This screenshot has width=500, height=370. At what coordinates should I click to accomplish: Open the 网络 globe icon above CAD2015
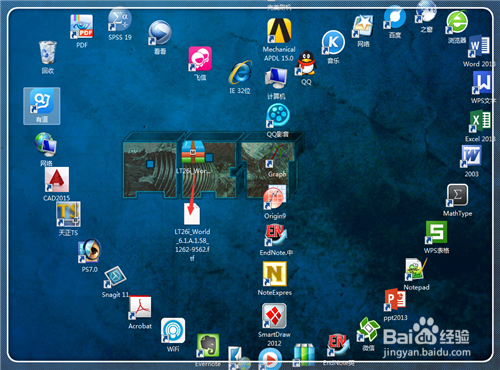point(46,145)
